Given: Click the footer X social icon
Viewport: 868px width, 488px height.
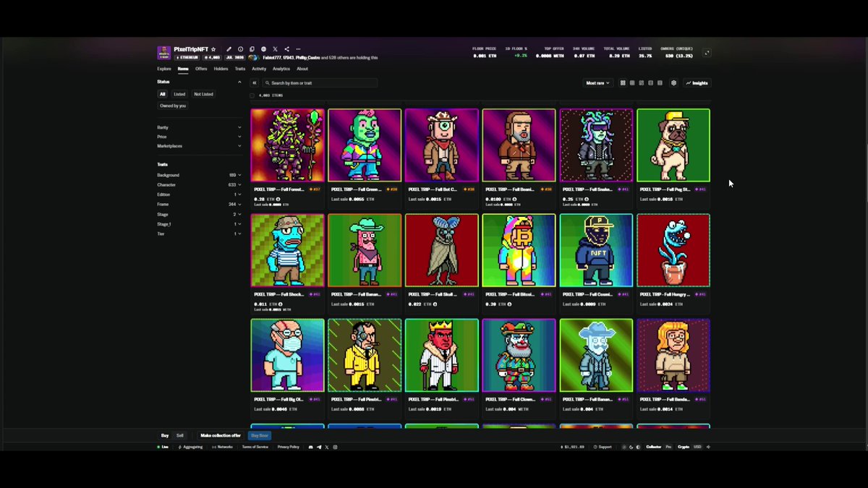Looking at the screenshot, I should click(327, 447).
